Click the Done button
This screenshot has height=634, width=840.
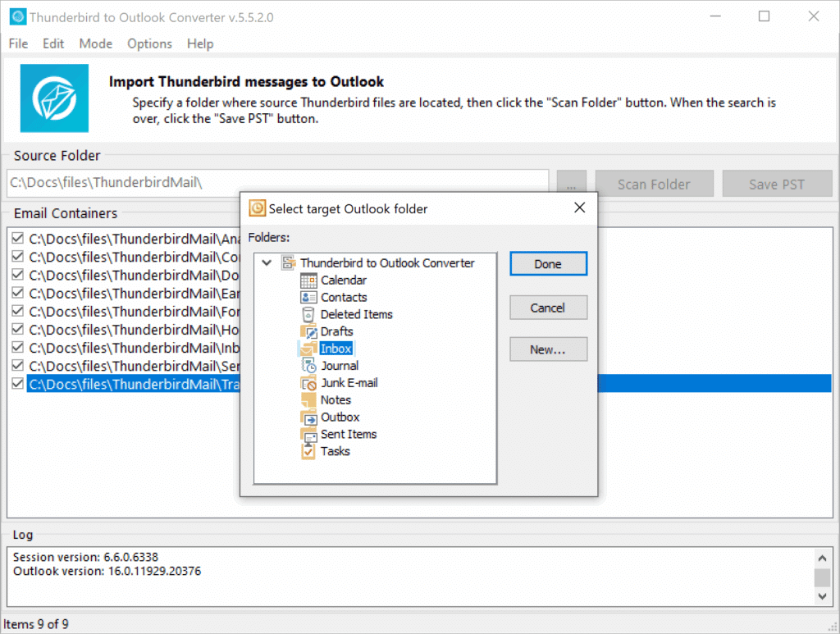click(x=548, y=263)
